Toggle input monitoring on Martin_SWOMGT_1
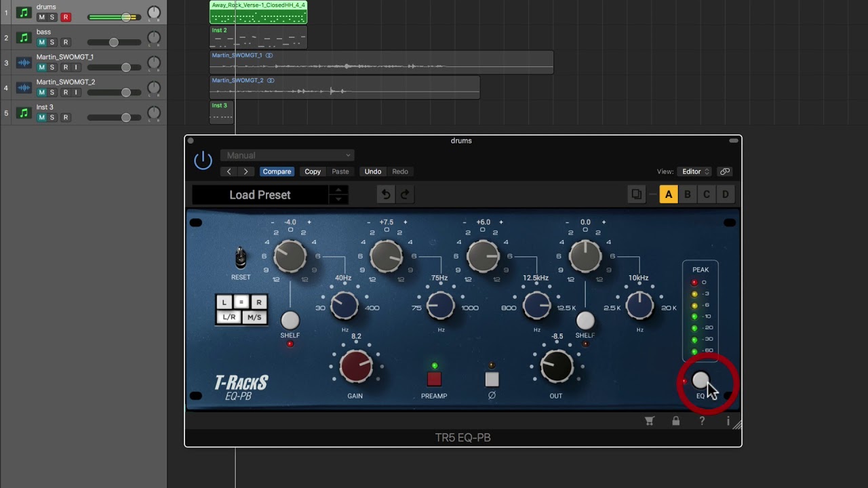 click(75, 68)
